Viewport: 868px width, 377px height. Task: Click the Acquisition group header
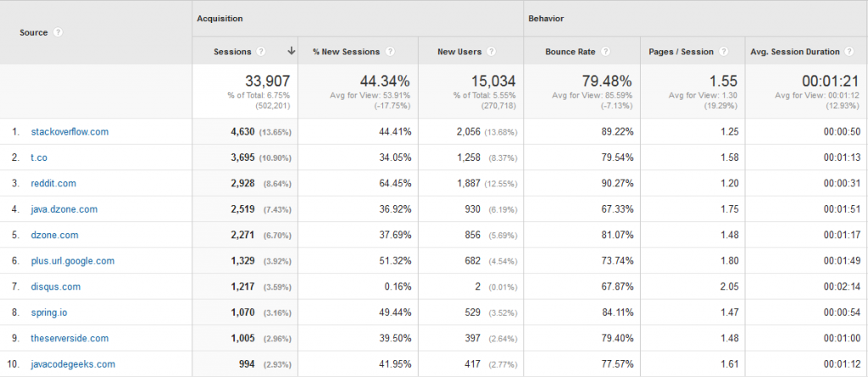click(x=220, y=19)
